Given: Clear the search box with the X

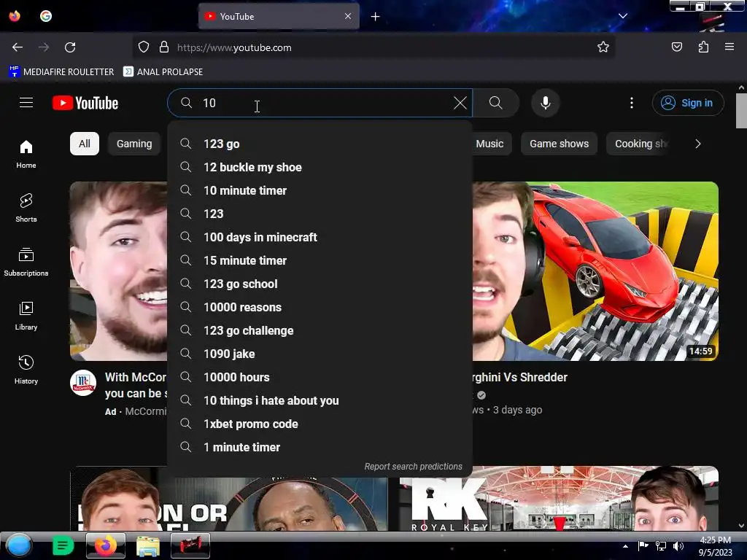Looking at the screenshot, I should click(x=460, y=103).
